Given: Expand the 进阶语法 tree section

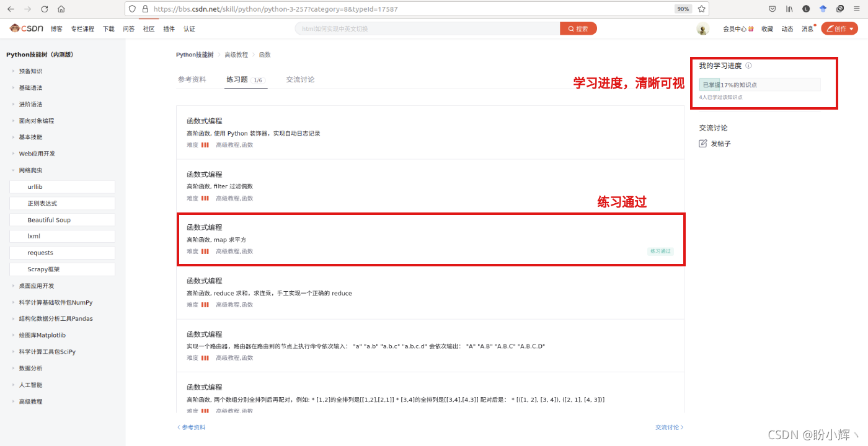Looking at the screenshot, I should (30, 104).
